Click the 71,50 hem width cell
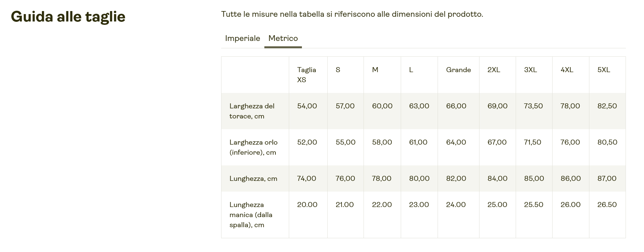The image size is (644, 252). [532, 142]
